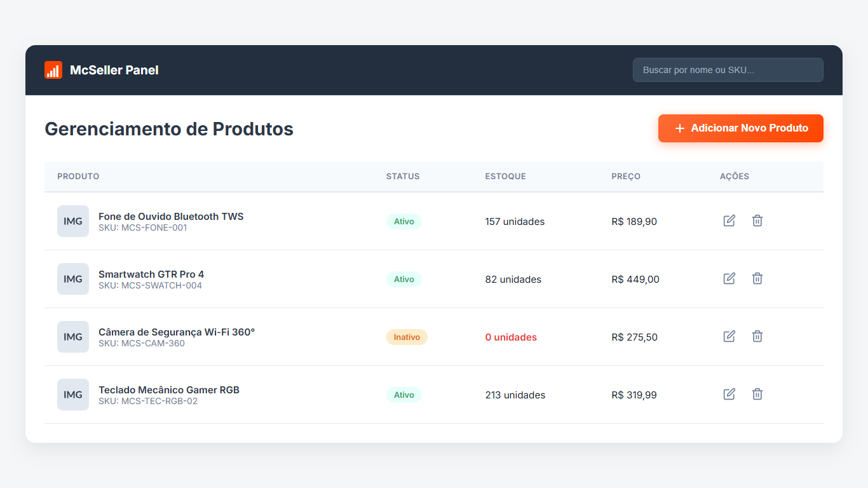Click the Inativo status badge
This screenshot has width=868, height=488.
[x=407, y=337]
